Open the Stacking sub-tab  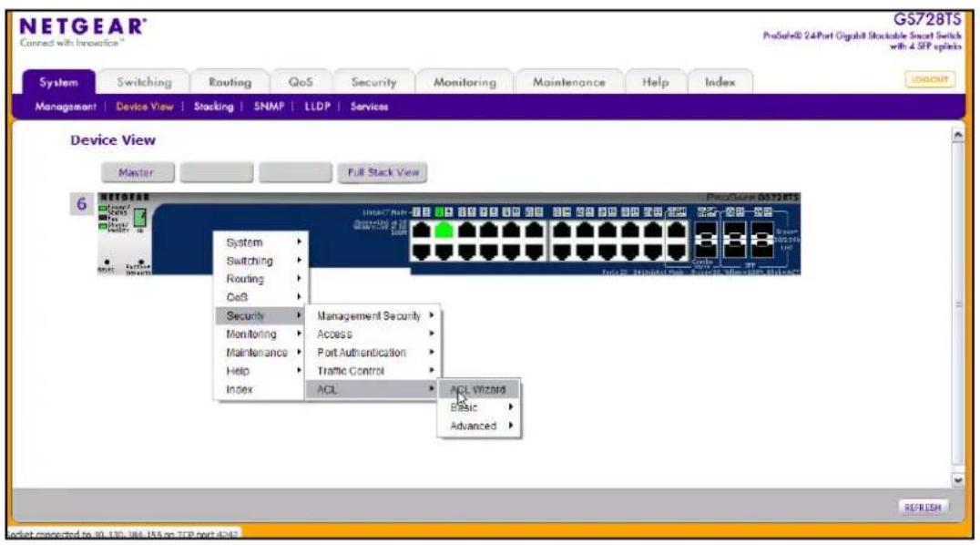click(x=213, y=107)
